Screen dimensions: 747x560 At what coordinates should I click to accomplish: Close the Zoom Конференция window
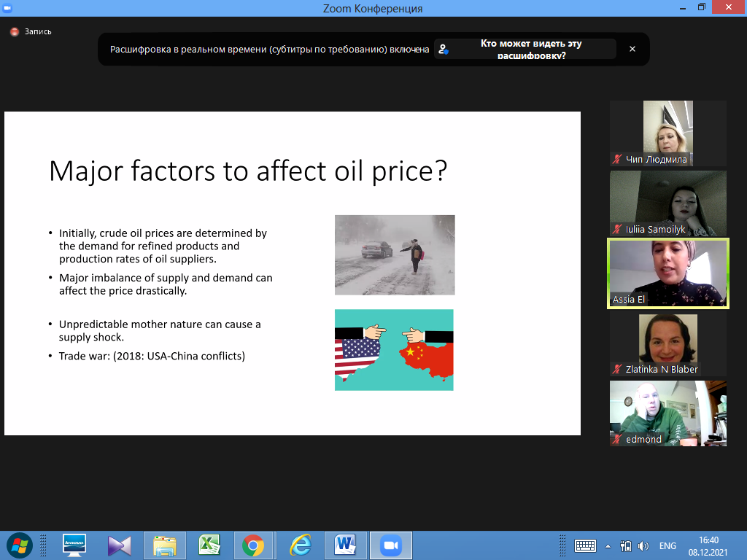click(729, 7)
